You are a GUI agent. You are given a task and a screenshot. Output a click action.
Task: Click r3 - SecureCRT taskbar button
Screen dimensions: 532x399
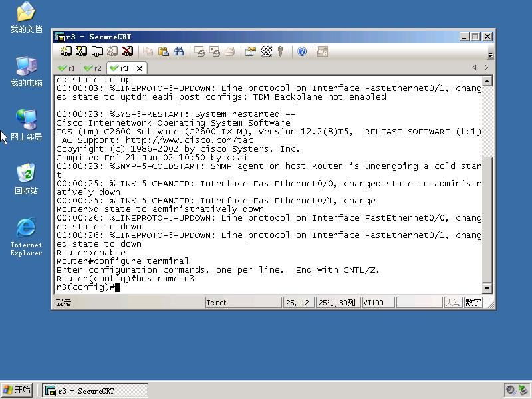[95, 391]
